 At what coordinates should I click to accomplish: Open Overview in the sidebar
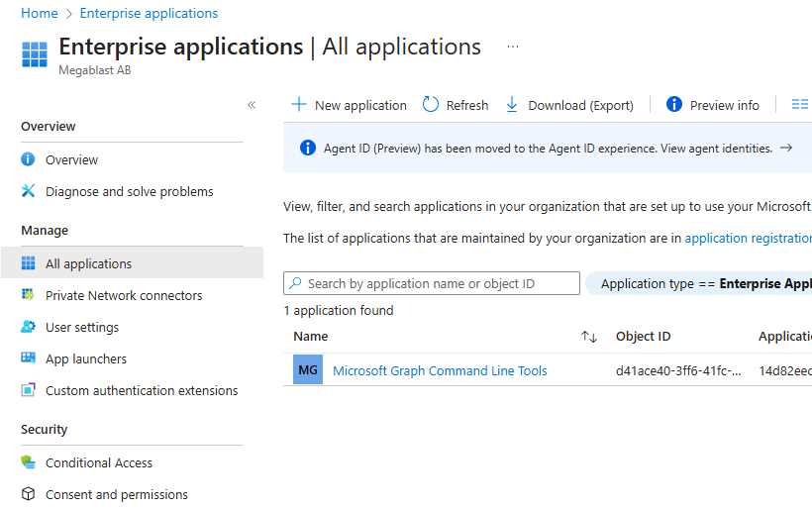[71, 159]
